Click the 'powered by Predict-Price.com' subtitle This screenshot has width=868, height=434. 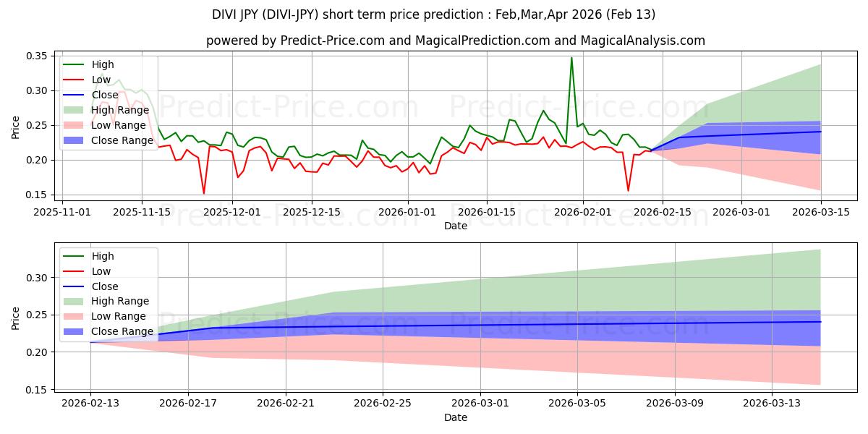click(x=455, y=41)
